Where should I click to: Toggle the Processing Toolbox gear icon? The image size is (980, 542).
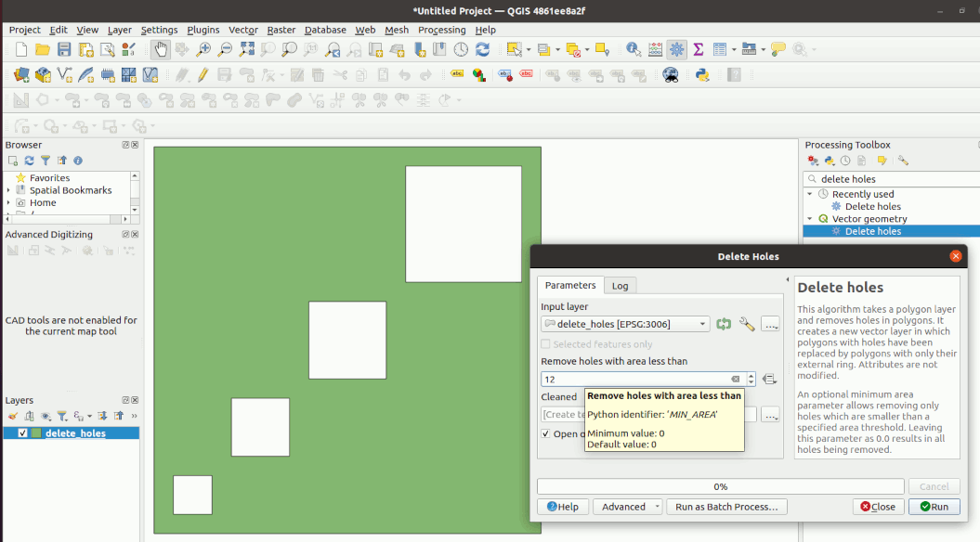coord(676,49)
